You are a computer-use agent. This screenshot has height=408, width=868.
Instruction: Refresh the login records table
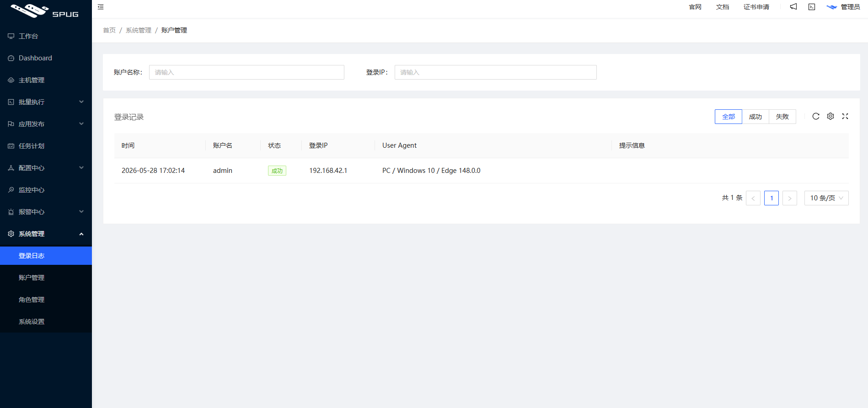click(816, 116)
